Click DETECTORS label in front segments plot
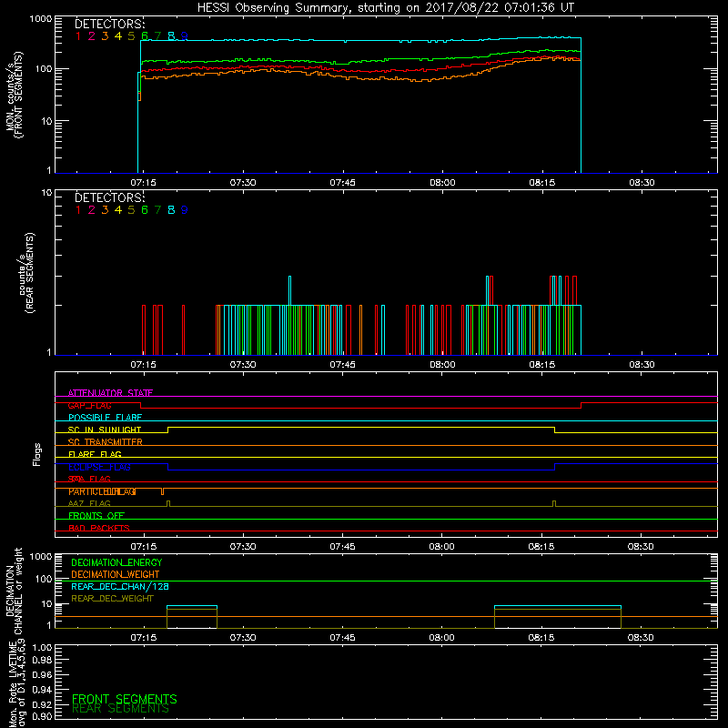Viewport: 728px width, 728px height. pyautogui.click(x=109, y=24)
